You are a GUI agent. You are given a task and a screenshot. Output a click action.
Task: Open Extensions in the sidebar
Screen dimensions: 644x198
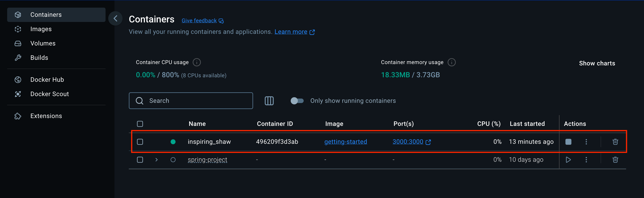pyautogui.click(x=56, y=116)
